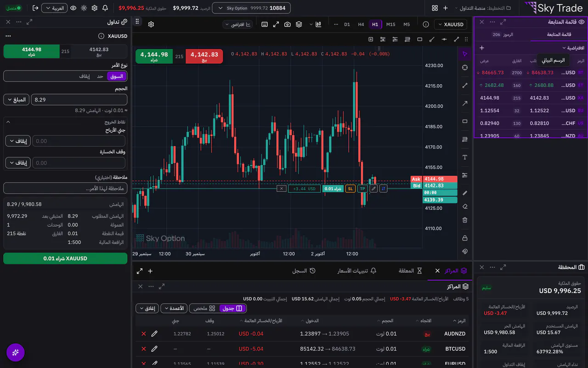Collapse the نقاط الخروج exit points section
Viewport: 588px width, 368px height.
click(8, 122)
